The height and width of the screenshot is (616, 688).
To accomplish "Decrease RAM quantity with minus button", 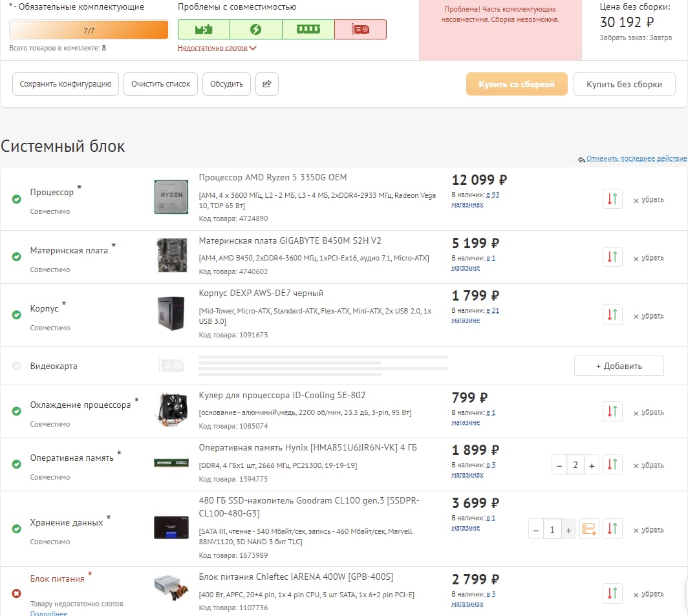I will [559, 465].
